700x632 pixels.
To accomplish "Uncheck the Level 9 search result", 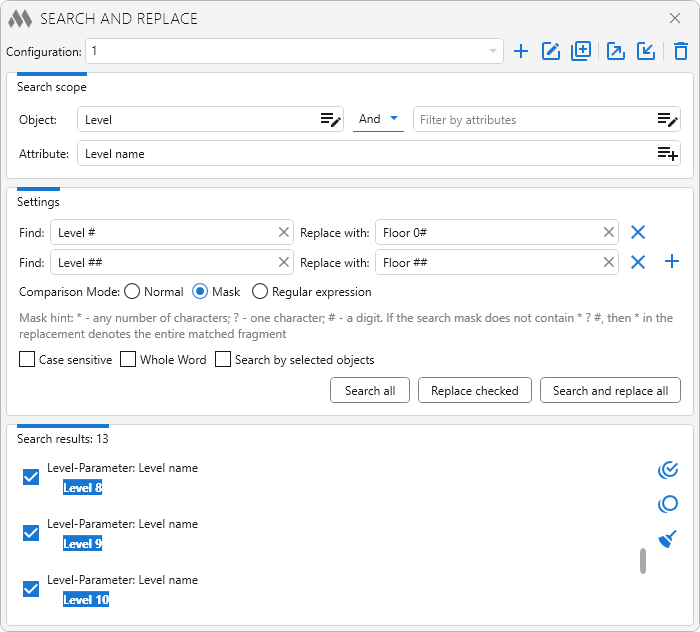I will coord(31,533).
